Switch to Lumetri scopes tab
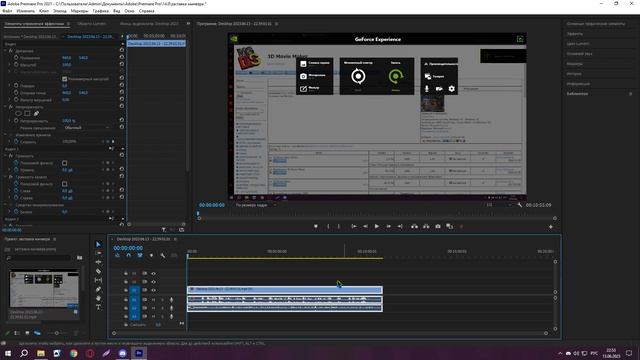 point(92,24)
